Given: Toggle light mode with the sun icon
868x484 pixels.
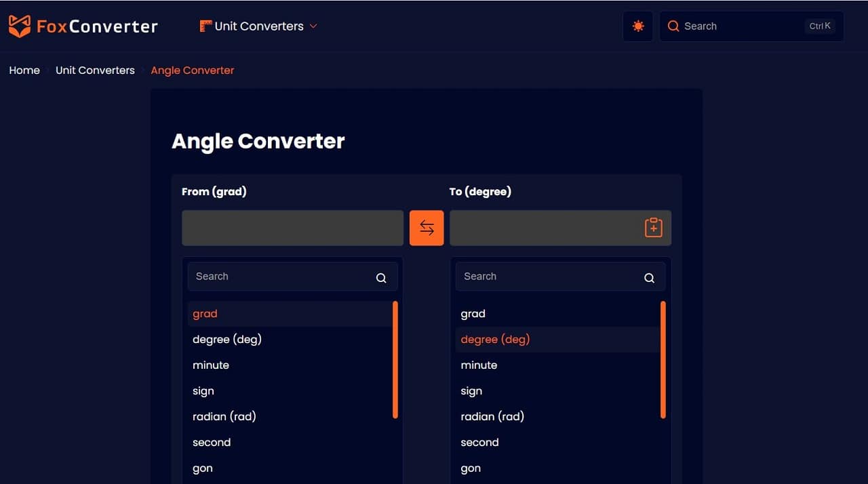Looking at the screenshot, I should 637,26.
